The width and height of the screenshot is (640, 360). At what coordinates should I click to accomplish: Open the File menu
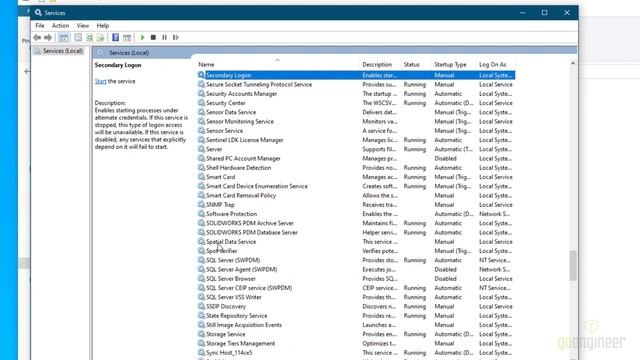[40, 25]
